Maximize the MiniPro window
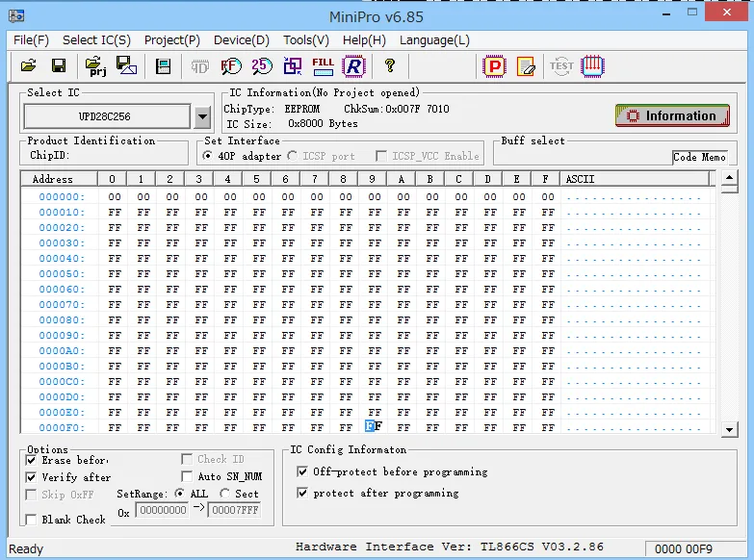 tap(692, 13)
